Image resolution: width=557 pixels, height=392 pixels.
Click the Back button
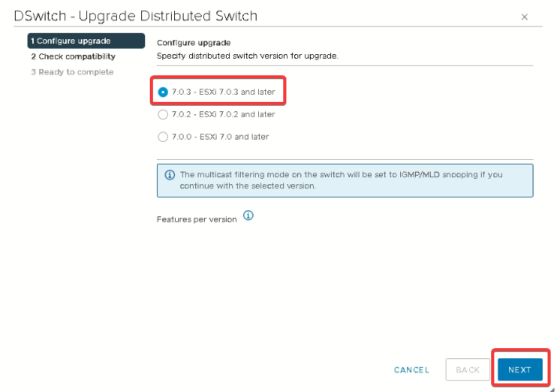(x=468, y=370)
